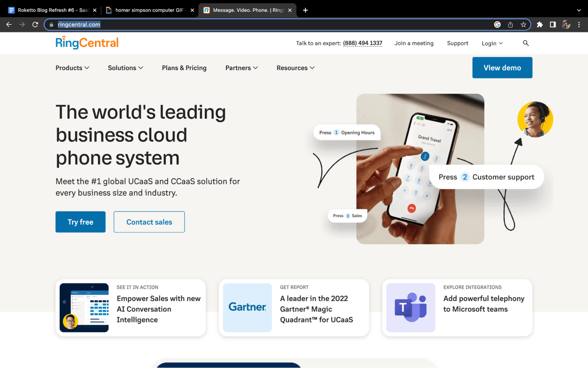Click the Try free button
588x368 pixels.
80,222
